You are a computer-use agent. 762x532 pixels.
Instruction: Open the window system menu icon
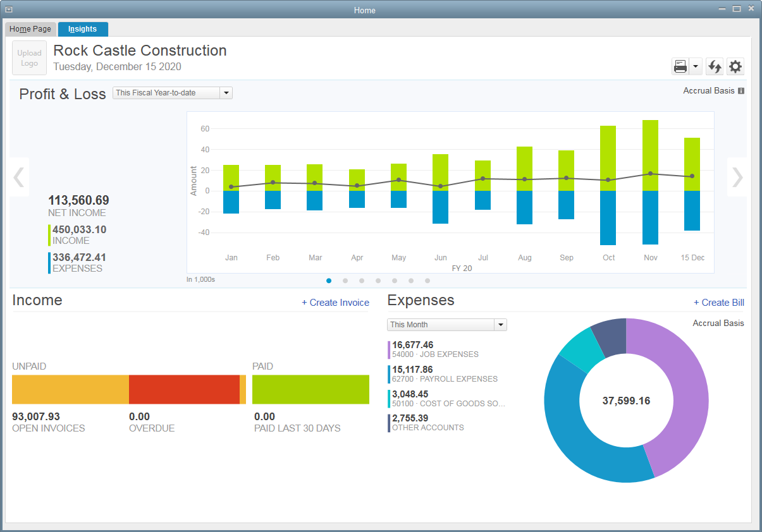tap(9, 9)
